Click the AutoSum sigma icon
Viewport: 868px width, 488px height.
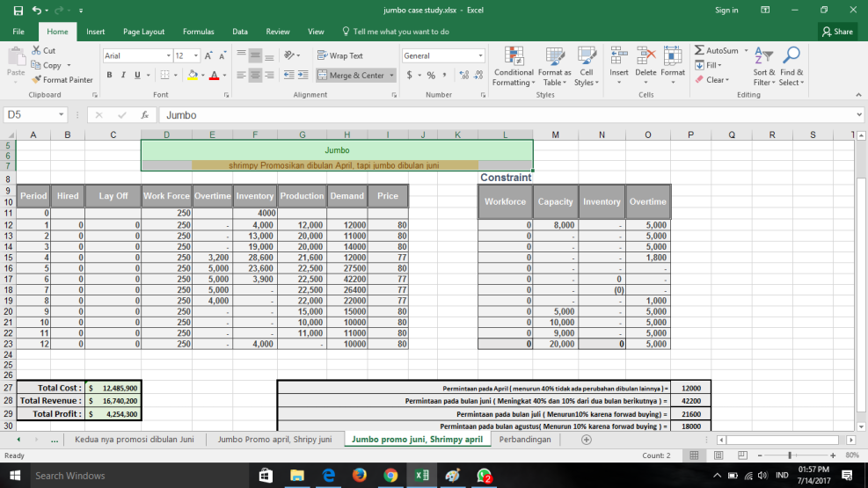coord(700,51)
